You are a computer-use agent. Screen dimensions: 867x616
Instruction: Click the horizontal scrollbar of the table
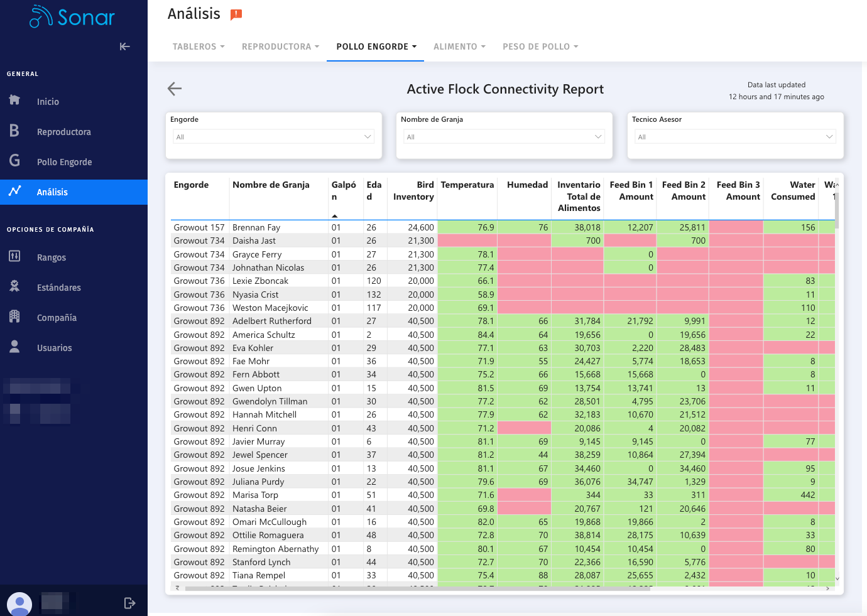point(418,588)
